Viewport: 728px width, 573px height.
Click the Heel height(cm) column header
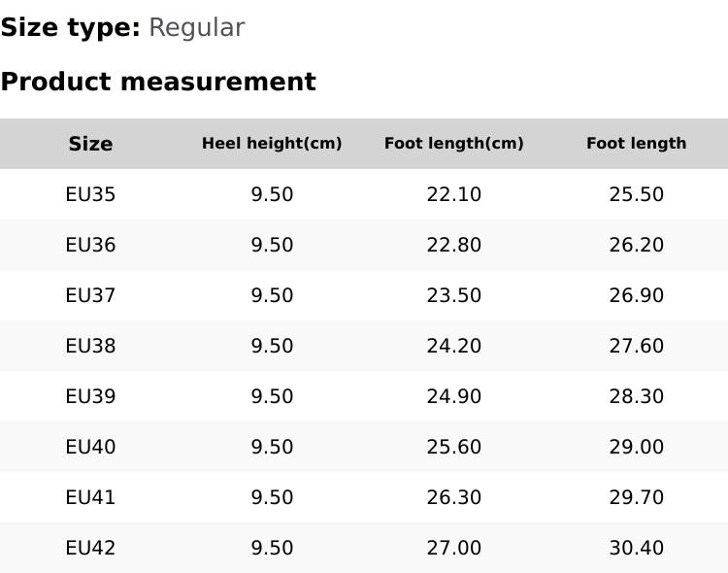[272, 144]
